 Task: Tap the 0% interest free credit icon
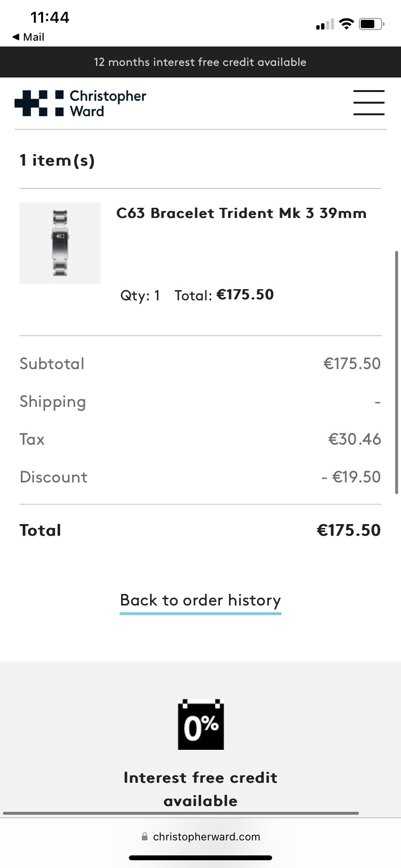pyautogui.click(x=200, y=725)
